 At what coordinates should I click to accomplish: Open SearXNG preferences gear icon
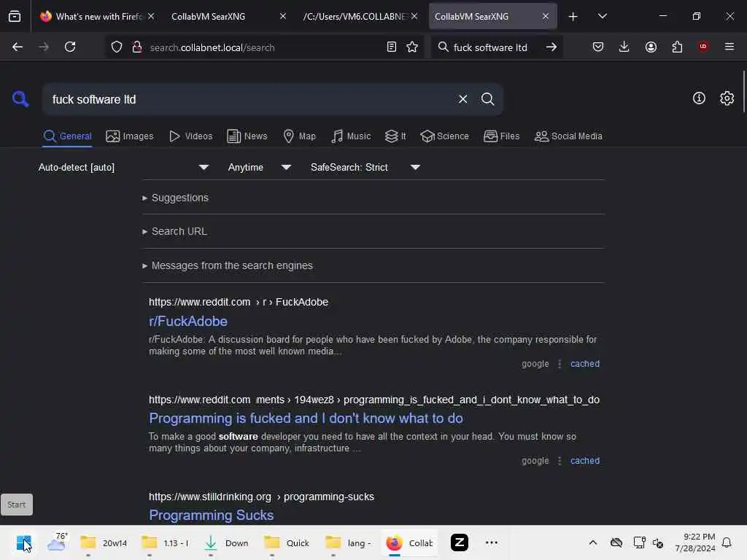click(727, 98)
